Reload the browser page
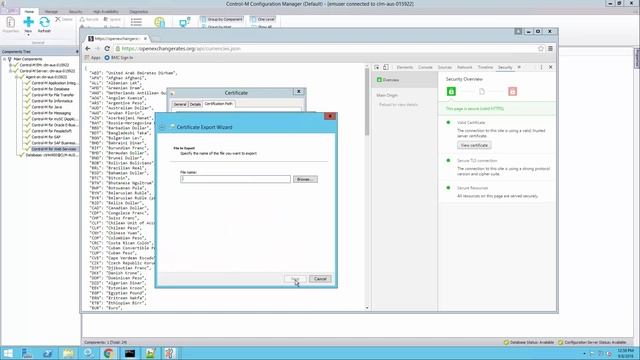The height and width of the screenshot is (360, 640). click(107, 49)
